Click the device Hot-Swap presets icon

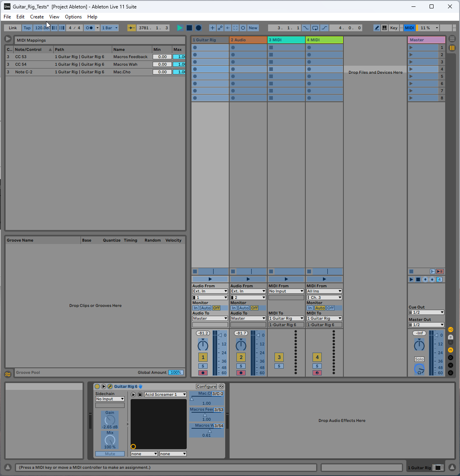coord(221,386)
